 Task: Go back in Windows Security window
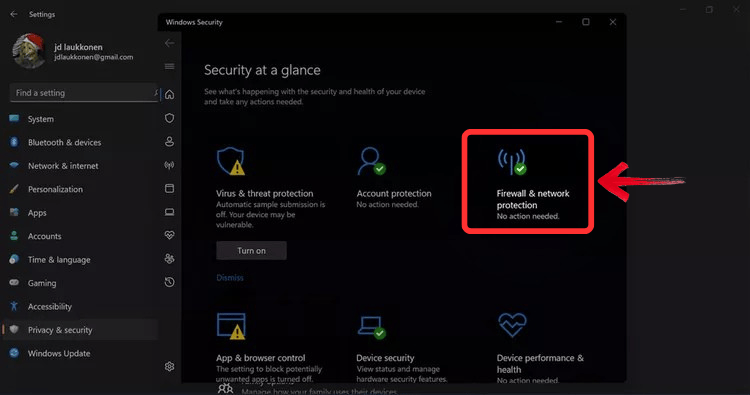169,43
